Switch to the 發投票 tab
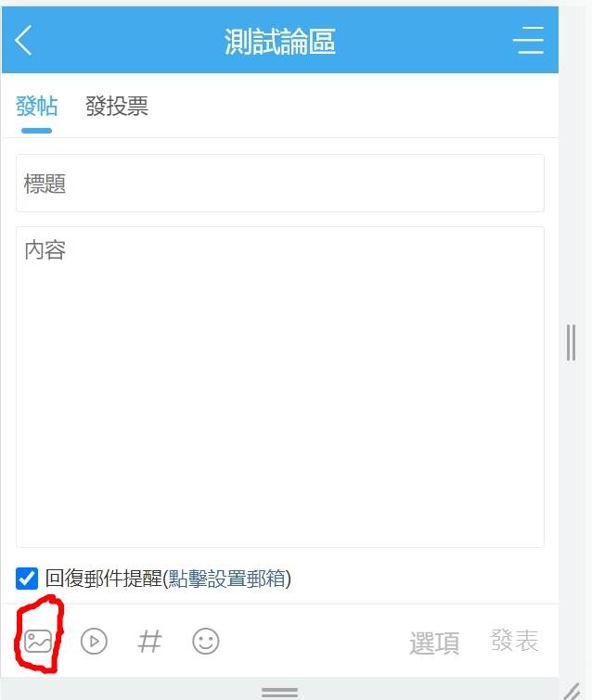592x700 pixels. coord(117,107)
